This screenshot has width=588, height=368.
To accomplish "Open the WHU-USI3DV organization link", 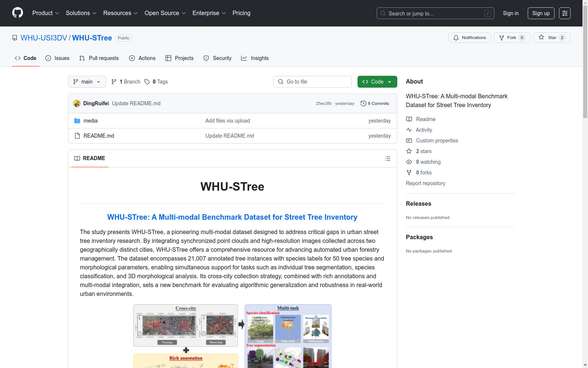I will point(44,38).
